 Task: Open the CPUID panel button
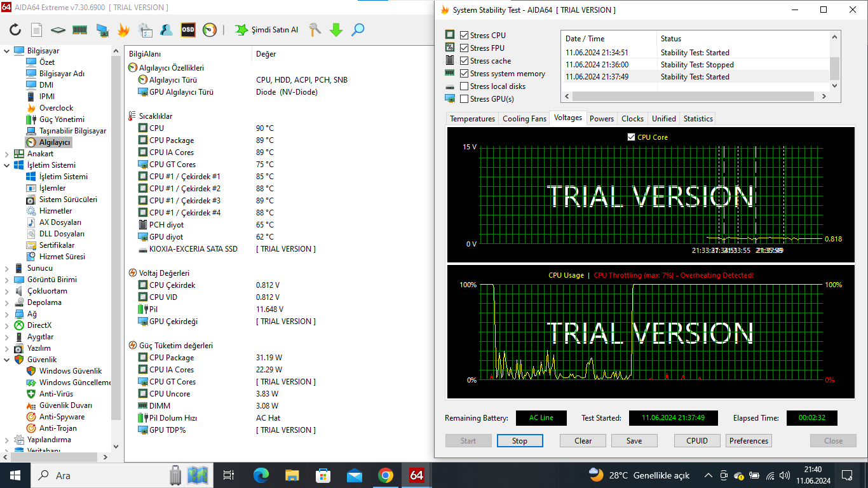[698, 441]
